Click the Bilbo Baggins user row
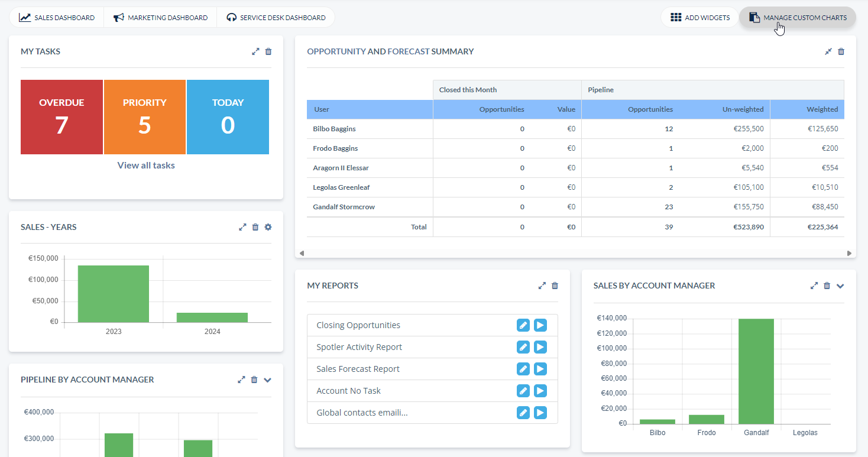The height and width of the screenshot is (457, 868). tap(575, 129)
